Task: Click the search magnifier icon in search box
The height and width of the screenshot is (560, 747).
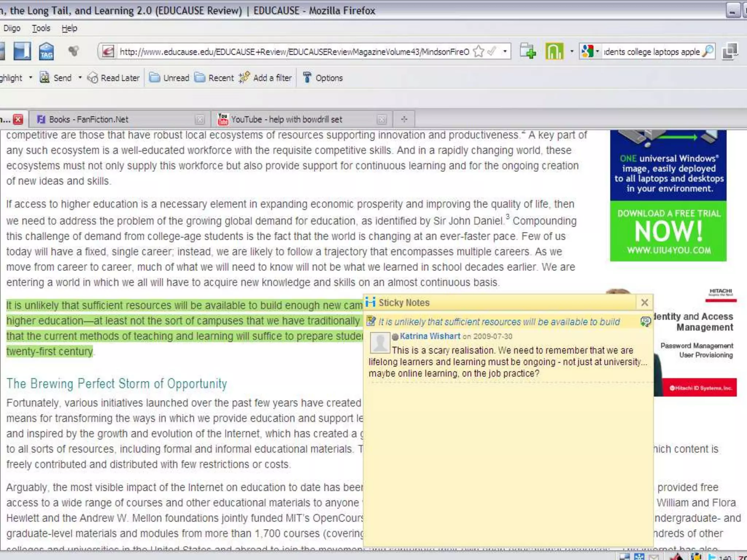Action: pyautogui.click(x=708, y=51)
